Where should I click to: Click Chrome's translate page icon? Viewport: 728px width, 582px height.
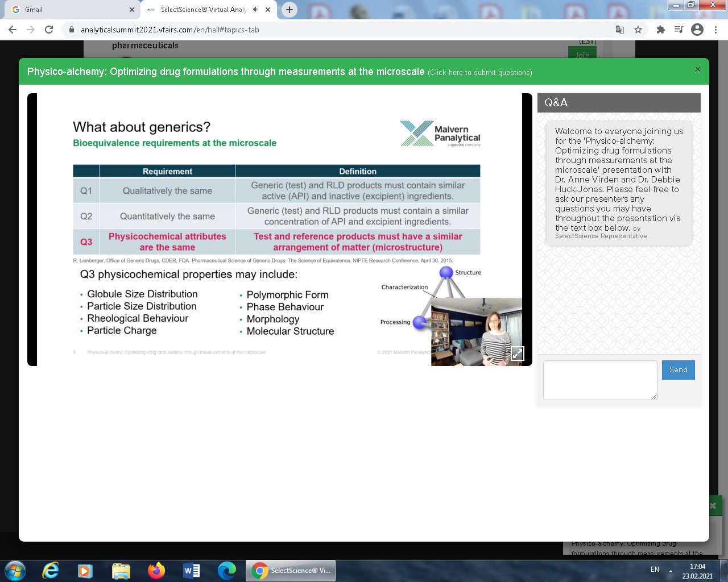pyautogui.click(x=620, y=30)
